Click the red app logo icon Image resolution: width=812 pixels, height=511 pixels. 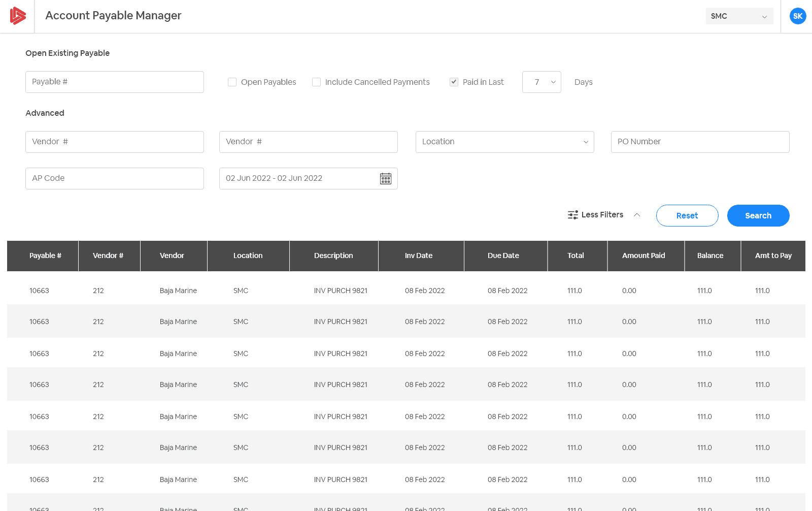click(x=18, y=16)
